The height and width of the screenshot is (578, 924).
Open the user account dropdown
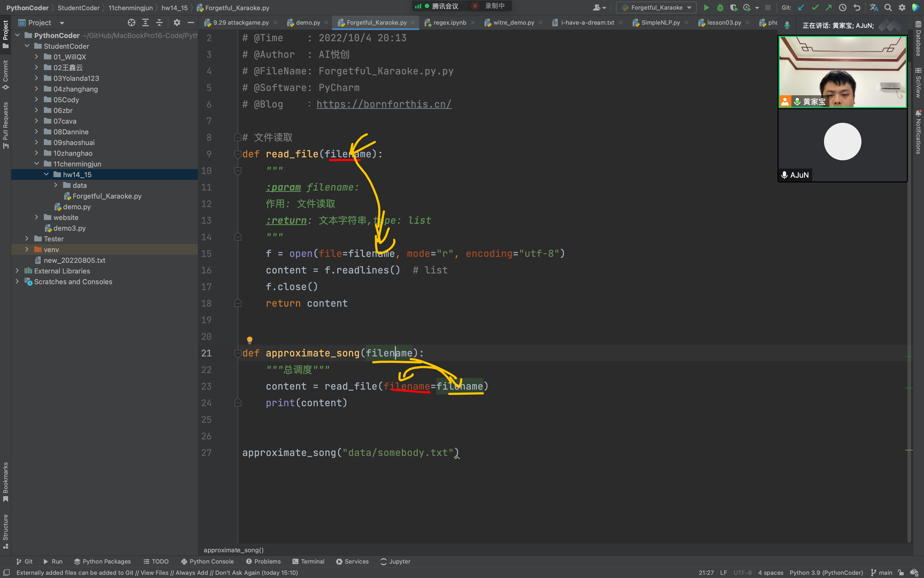point(599,7)
